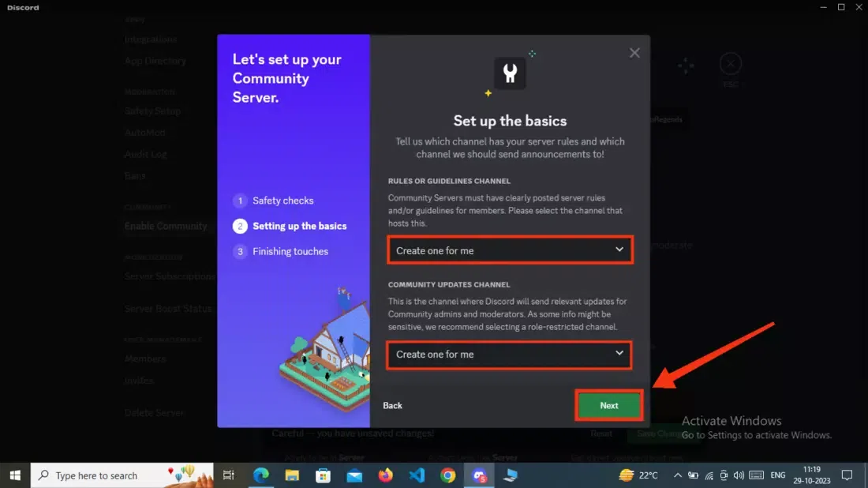
Task: Launch Firefox from the taskbar
Action: tap(385, 475)
